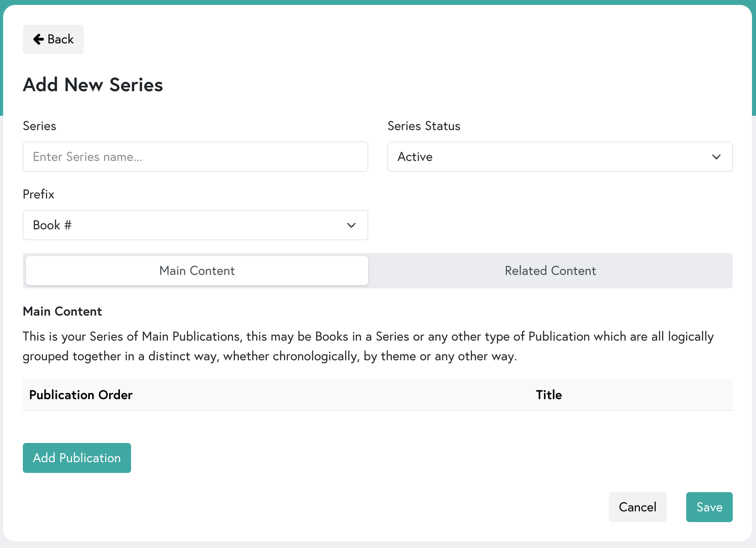Click the Enter Series name input field
Viewport: 756px width, 548px height.
tap(195, 156)
